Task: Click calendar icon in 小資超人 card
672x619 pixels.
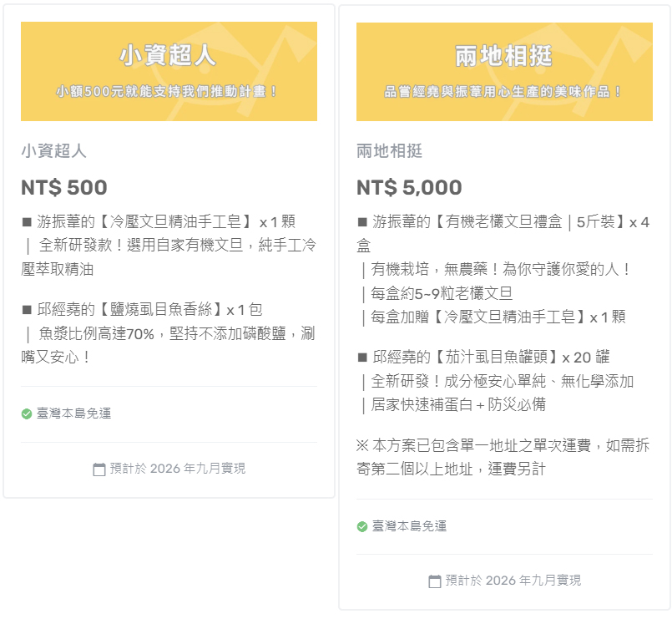Action: click(99, 469)
